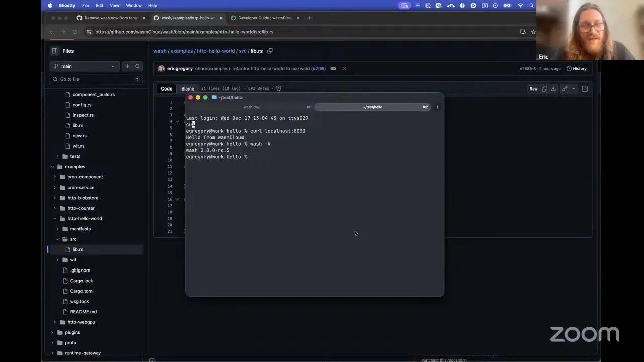The height and width of the screenshot is (362, 644).
Task: Download the raw lib.rs file
Action: [x=553, y=89]
